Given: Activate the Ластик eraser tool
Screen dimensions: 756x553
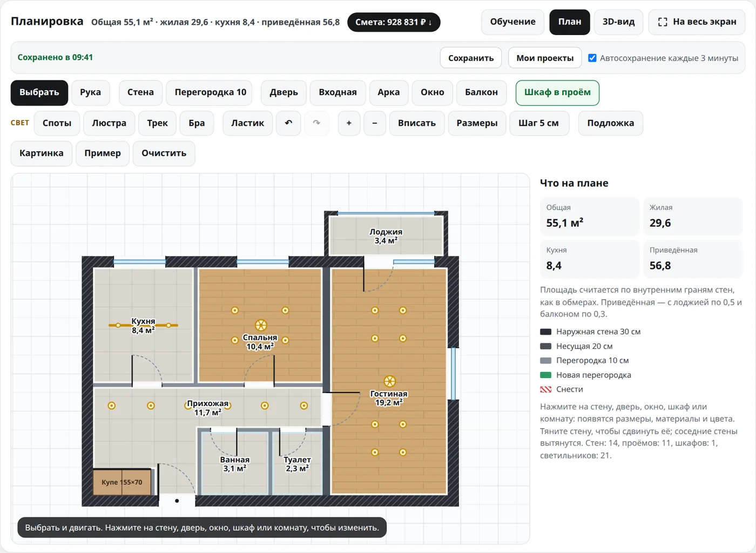Looking at the screenshot, I should 248,123.
